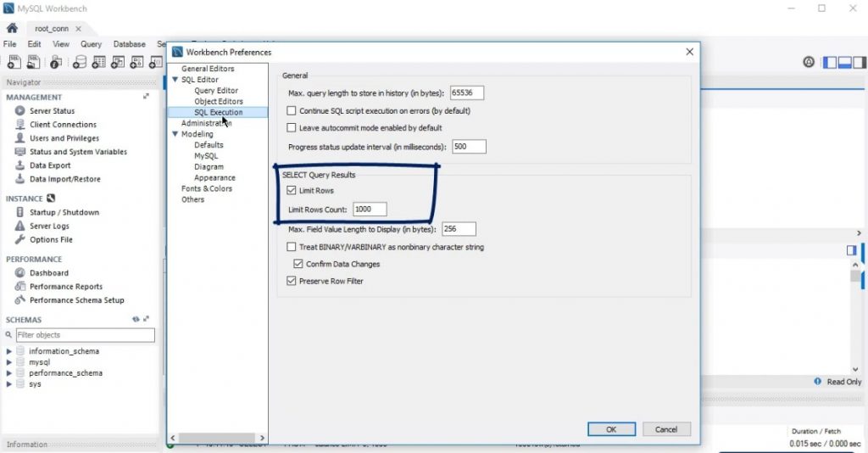868x453 pixels.
Task: Enable Continue SQL script execution on errors
Action: [x=292, y=111]
